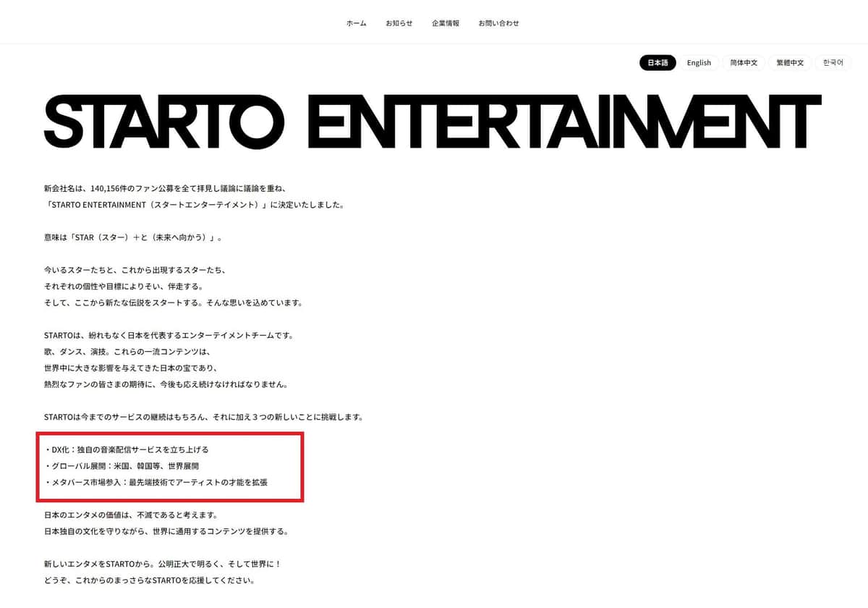Switch site language to 繁體中文
This screenshot has width=868, height=608.
[790, 63]
